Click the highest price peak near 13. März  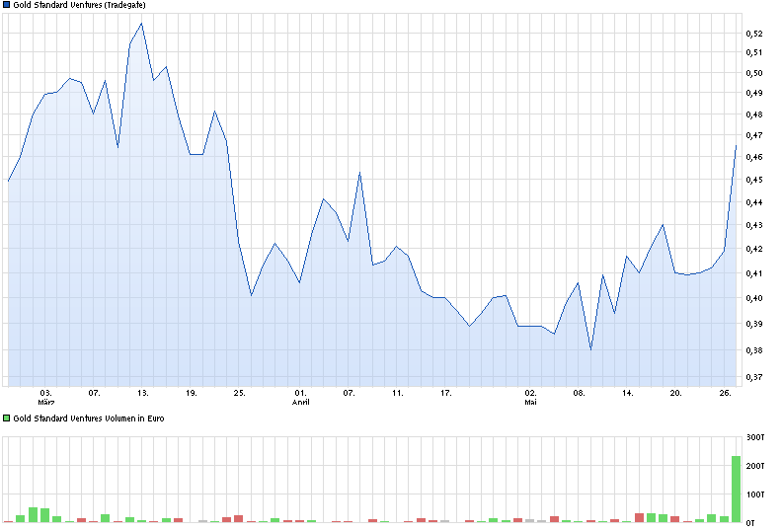coord(141,24)
